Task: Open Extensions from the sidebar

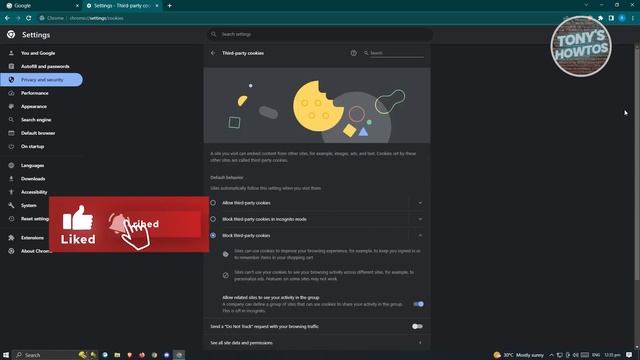Action: (32, 238)
